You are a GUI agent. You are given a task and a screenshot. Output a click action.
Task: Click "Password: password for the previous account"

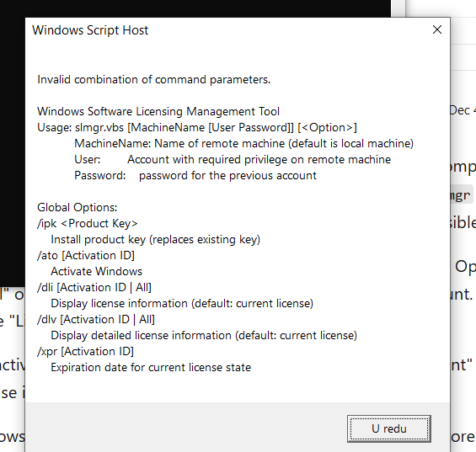[195, 176]
